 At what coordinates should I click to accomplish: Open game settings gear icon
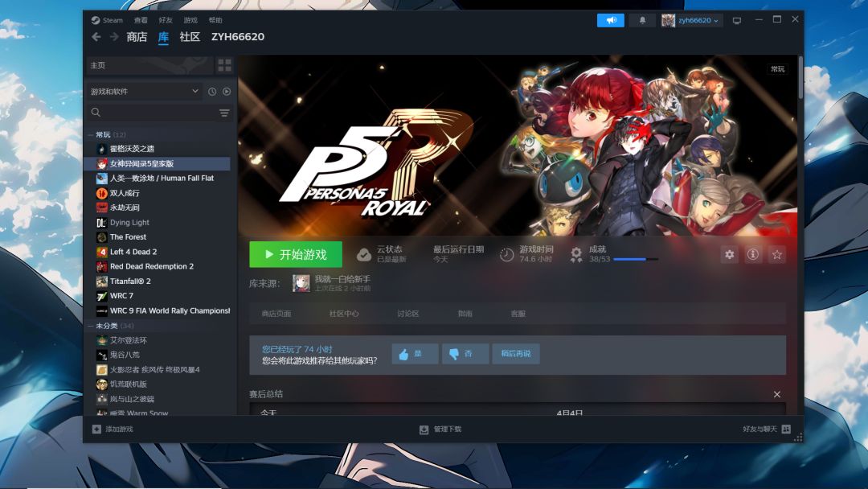click(730, 254)
